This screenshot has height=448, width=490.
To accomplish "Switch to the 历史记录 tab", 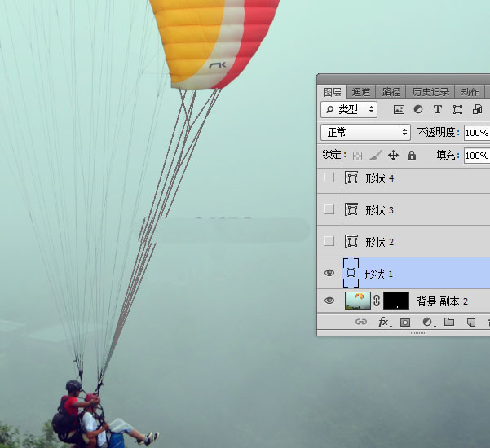I will click(430, 92).
